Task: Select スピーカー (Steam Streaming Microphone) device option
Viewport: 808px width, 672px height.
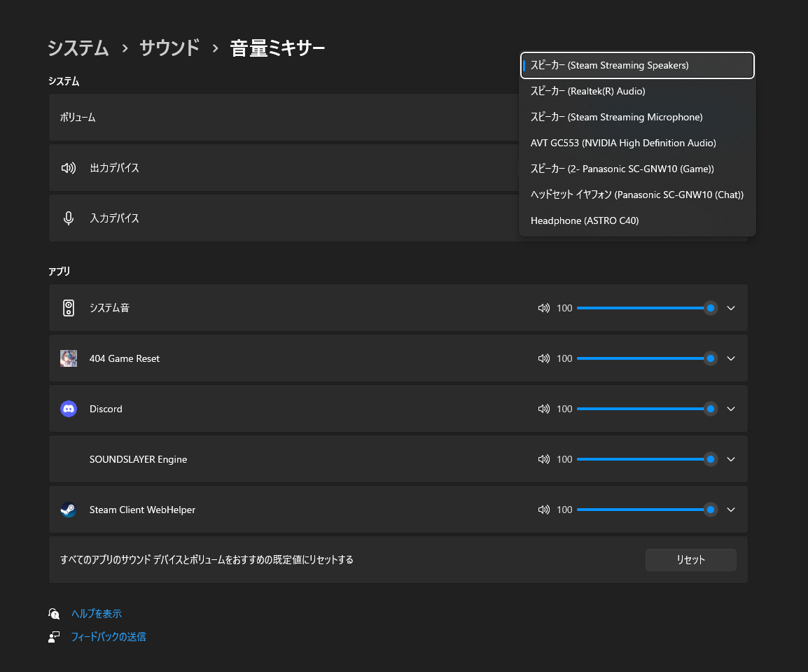Action: pos(616,117)
